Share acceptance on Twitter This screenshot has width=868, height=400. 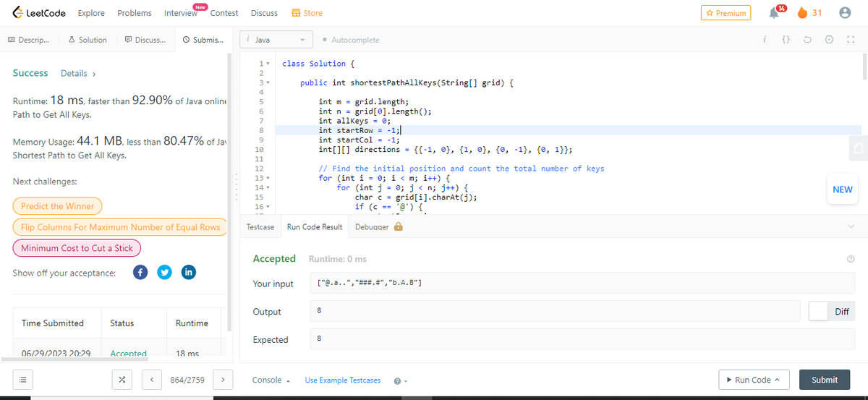(x=165, y=273)
